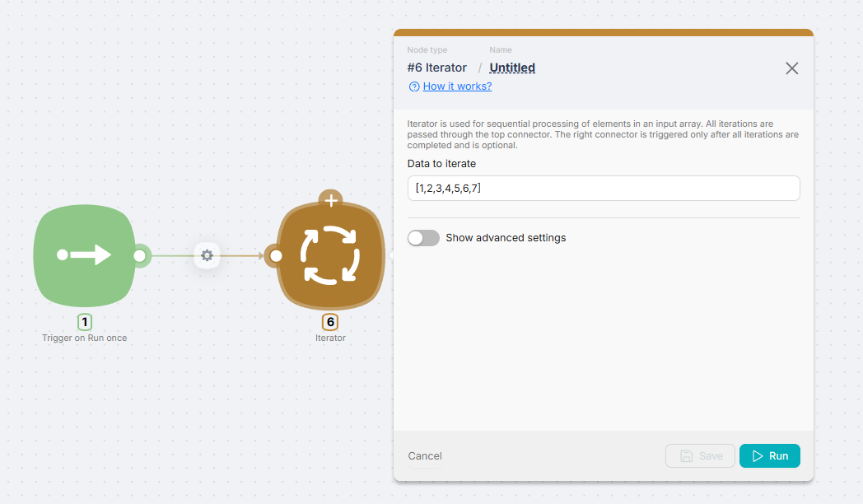The width and height of the screenshot is (863, 504).
Task: Click the play icon inside the Run button
Action: tap(758, 455)
